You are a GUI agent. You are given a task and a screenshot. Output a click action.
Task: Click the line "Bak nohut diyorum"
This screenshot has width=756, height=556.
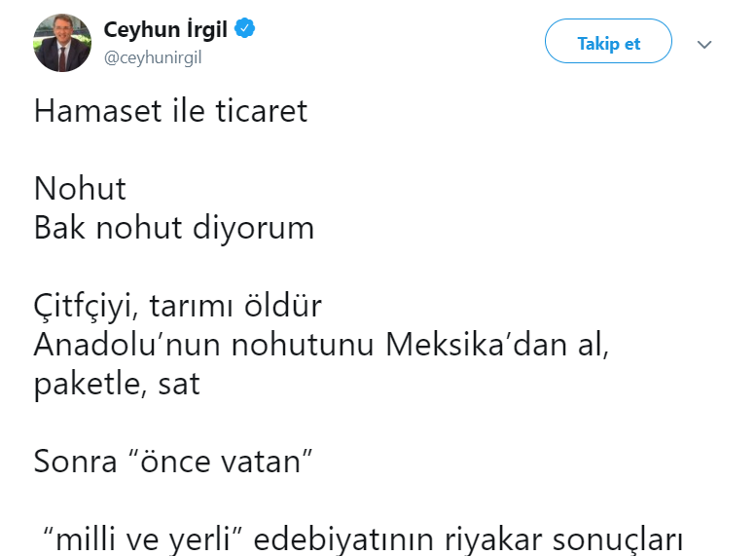174,228
